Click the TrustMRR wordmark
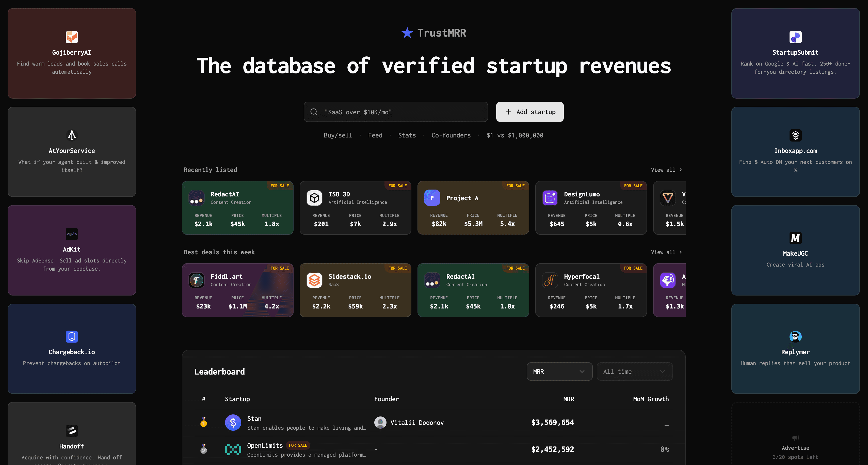Viewport: 868px width, 465px height. click(442, 33)
